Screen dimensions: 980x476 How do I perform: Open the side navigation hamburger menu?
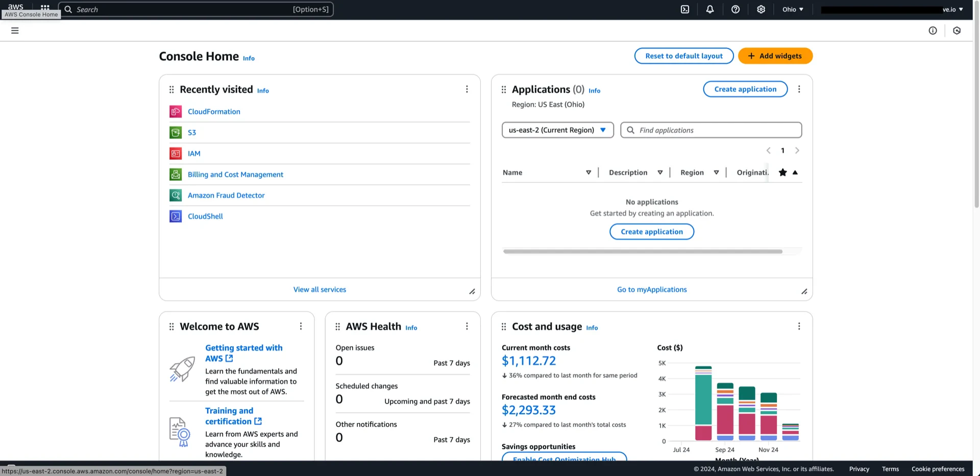[x=15, y=31]
